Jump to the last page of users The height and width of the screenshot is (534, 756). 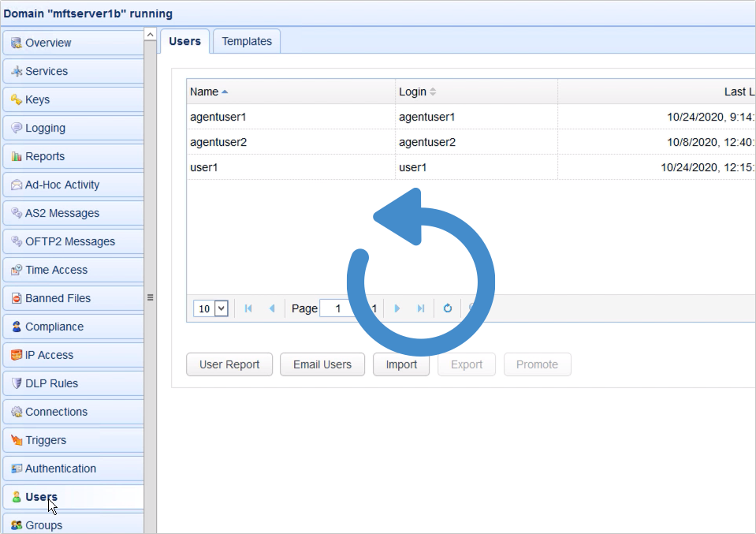point(422,308)
